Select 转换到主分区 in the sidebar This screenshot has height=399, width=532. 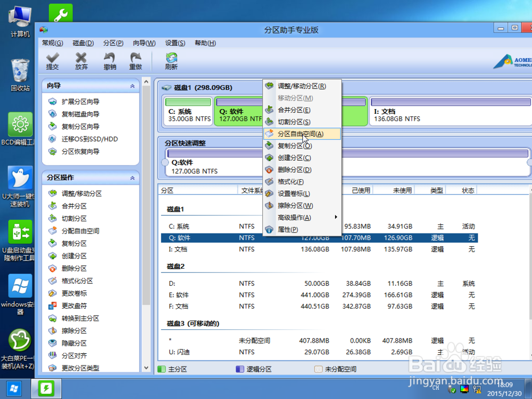tap(80, 318)
